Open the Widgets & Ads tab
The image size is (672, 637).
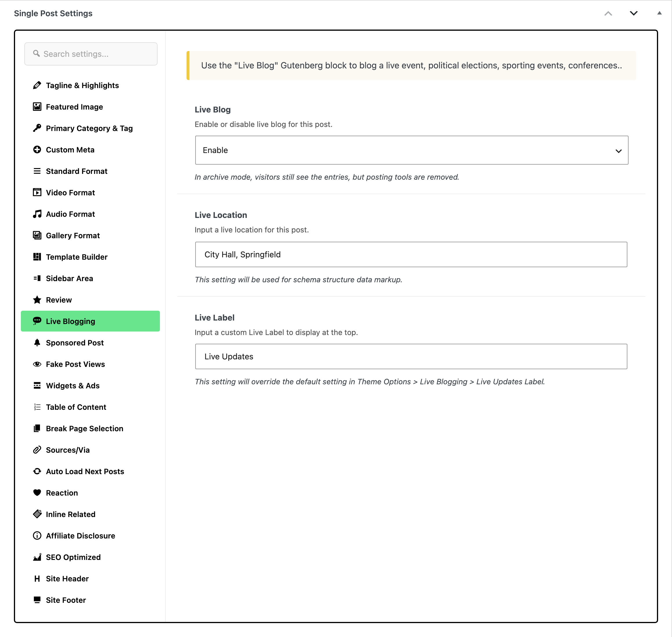tap(90, 385)
